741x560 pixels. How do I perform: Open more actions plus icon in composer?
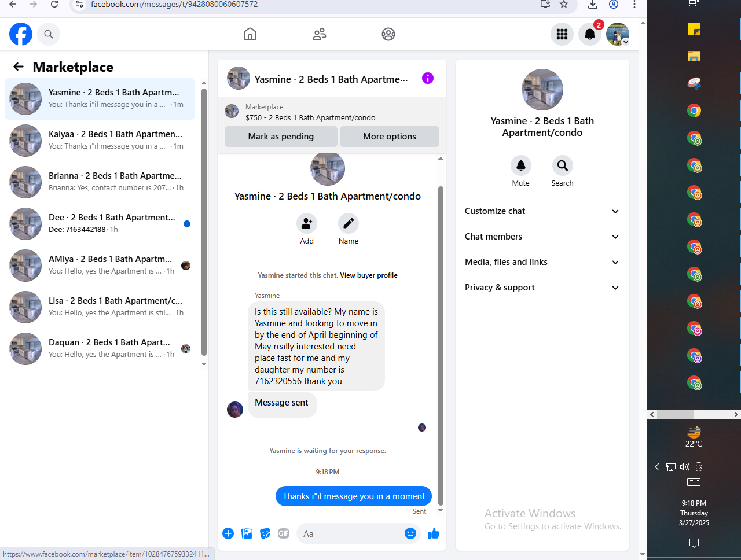click(228, 533)
